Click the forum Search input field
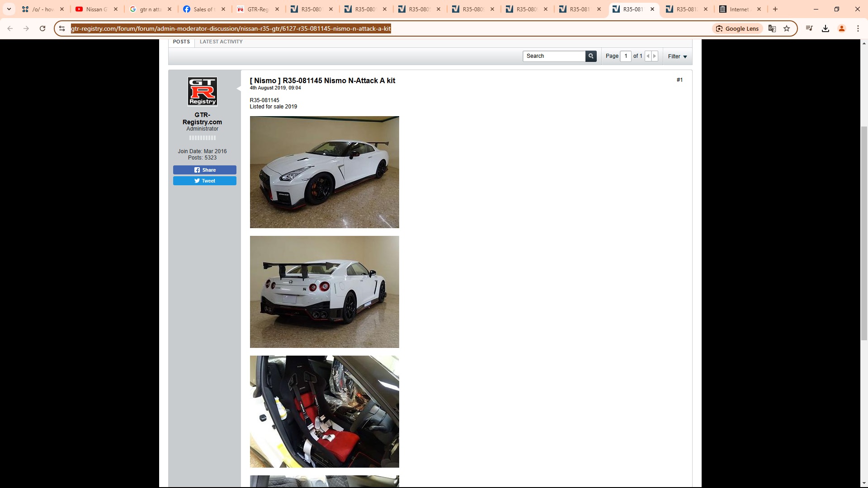 click(x=554, y=56)
